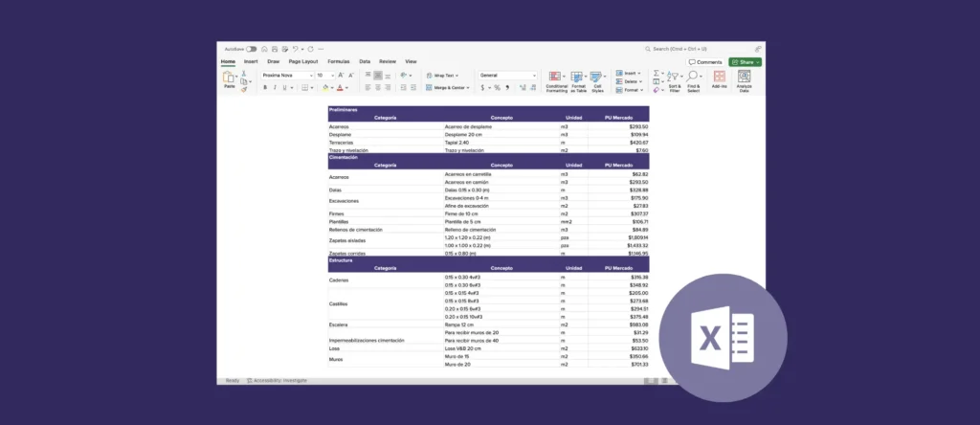980x425 pixels.
Task: Toggle the AutoSave switch
Action: (251, 48)
